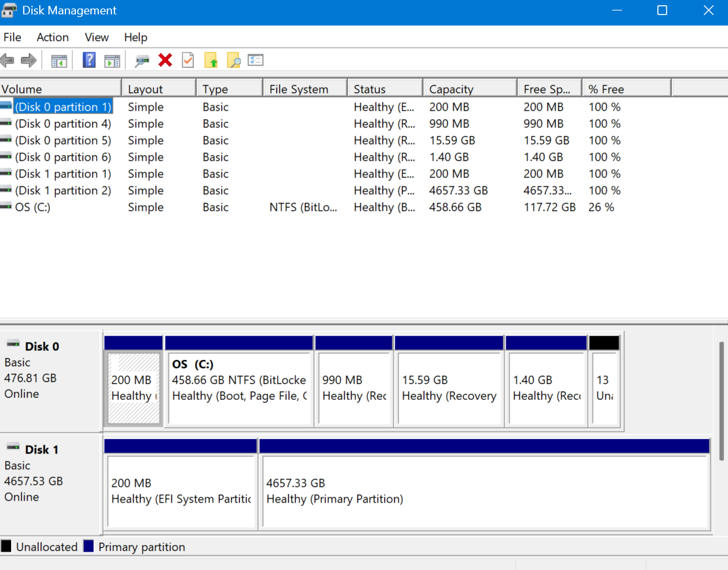Click the drive icon beside Disk 0 label
Viewport: 728px width, 570px height.
click(13, 344)
